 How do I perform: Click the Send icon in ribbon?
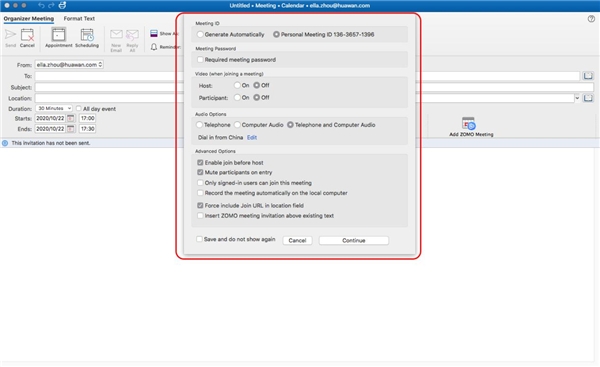pos(10,35)
